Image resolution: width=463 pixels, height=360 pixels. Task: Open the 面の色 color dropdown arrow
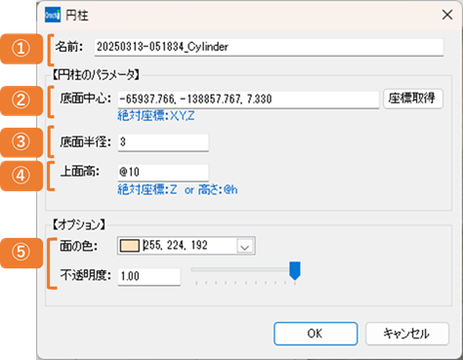245,246
